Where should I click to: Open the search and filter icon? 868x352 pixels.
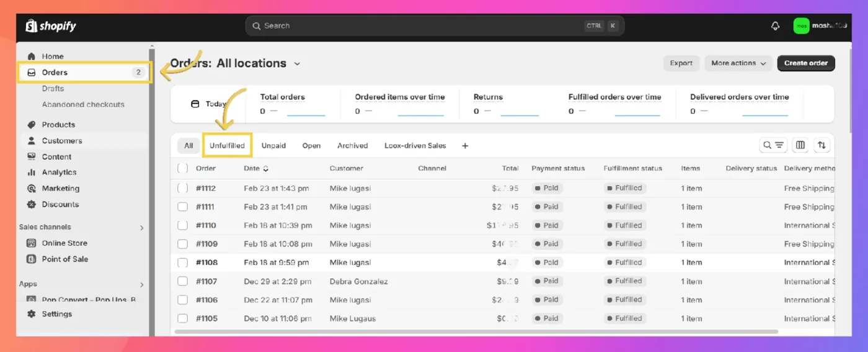coord(773,145)
